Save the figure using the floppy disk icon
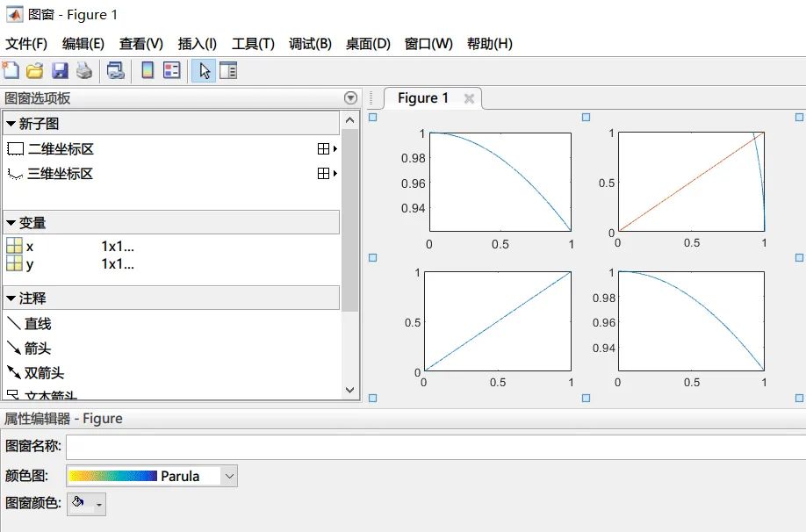 60,70
